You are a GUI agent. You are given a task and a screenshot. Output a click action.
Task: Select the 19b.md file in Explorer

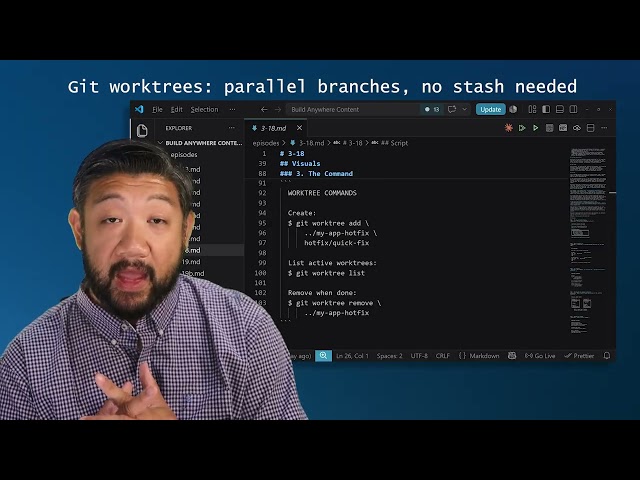193,273
